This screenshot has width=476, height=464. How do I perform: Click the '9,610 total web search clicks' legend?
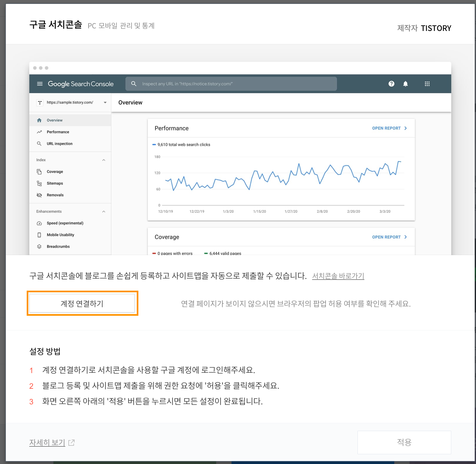click(181, 145)
